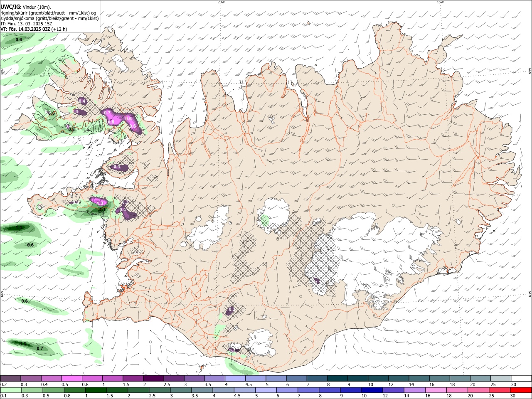Click the "0.7" value inside the pink snowfall area

[107, 113]
